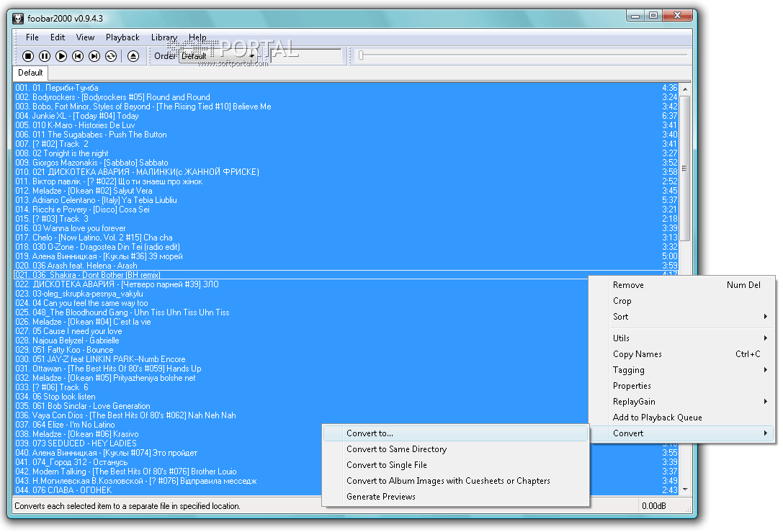783x532 pixels.
Task: Open the playback Order dropdown
Action: [218, 56]
